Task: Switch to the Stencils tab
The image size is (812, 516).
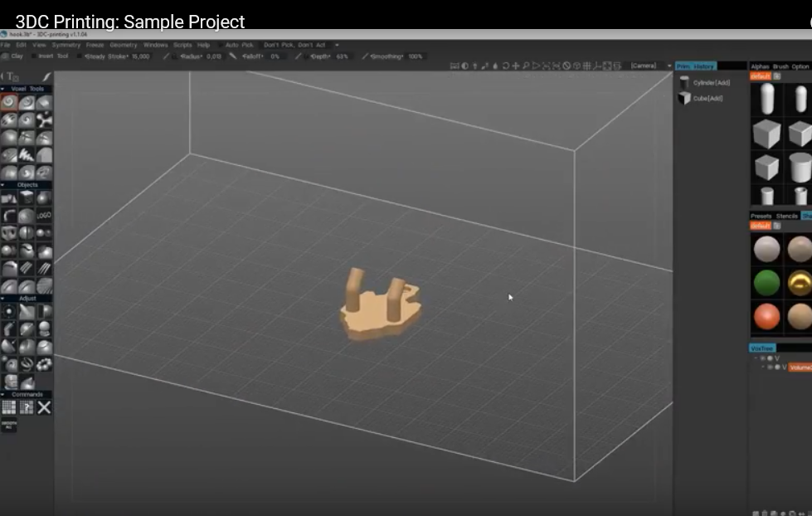Action: (786, 216)
